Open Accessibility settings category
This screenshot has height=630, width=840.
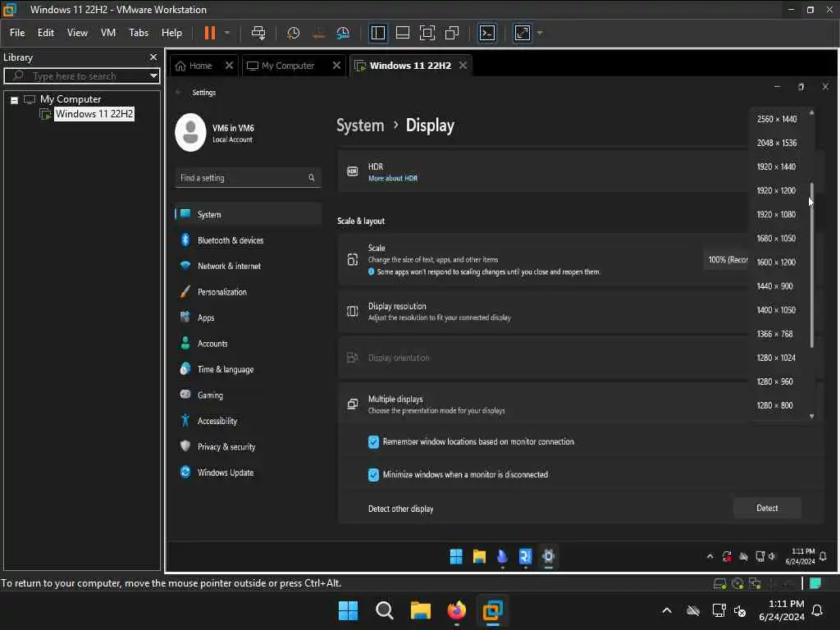[x=248, y=421]
